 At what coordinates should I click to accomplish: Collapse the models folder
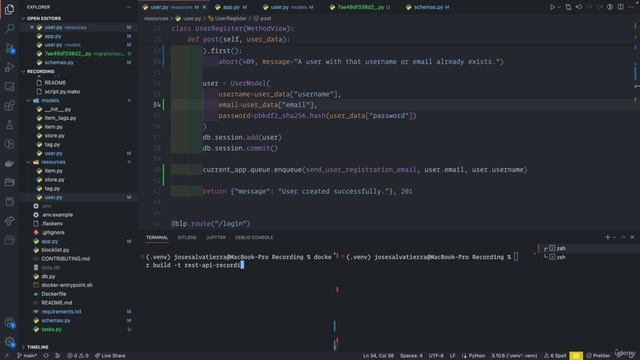tap(50, 100)
